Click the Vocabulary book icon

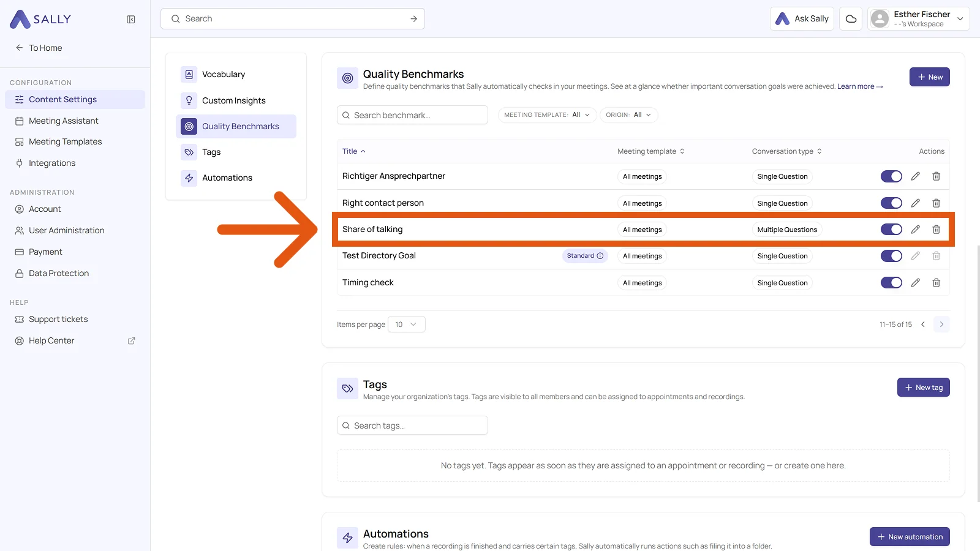click(x=189, y=75)
